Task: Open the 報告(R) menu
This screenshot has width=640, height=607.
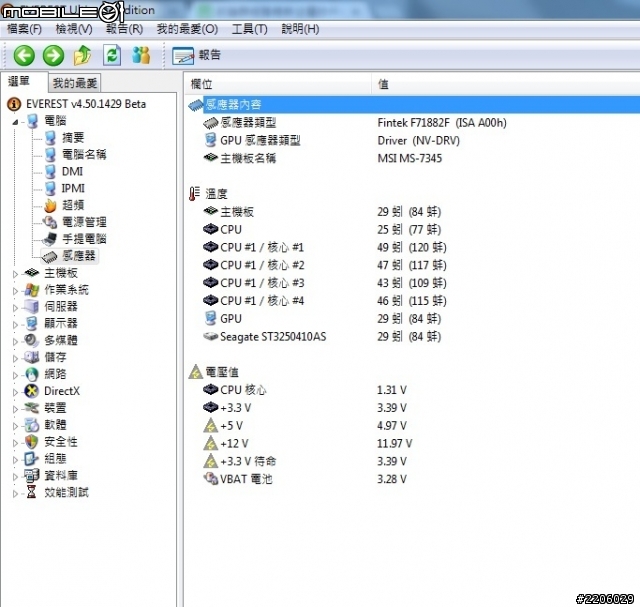Action: [124, 29]
